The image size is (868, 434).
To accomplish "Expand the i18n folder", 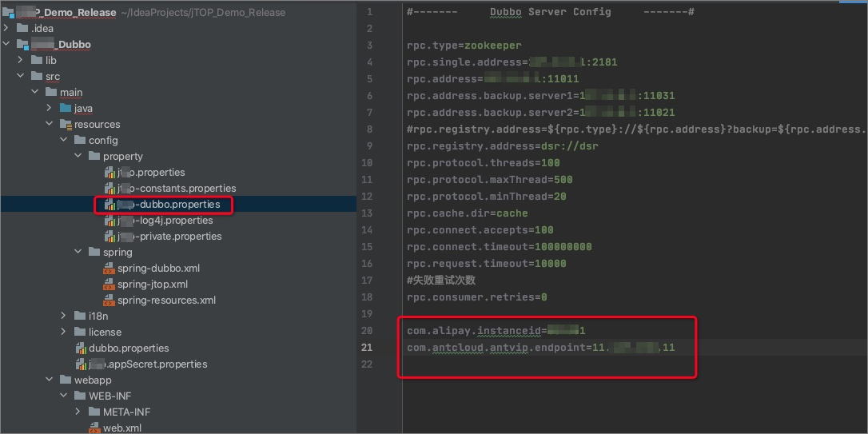I will pos(64,316).
